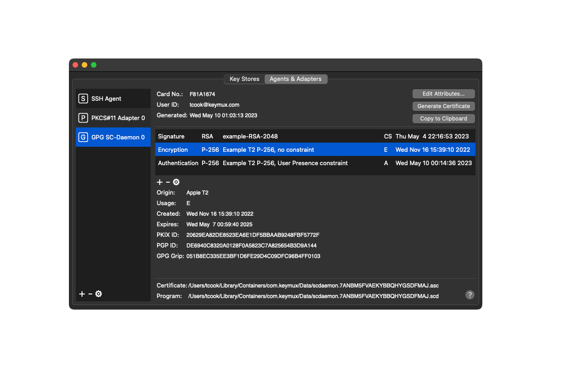The width and height of the screenshot is (588, 368).
Task: Click Generate Certificate
Action: (x=443, y=106)
